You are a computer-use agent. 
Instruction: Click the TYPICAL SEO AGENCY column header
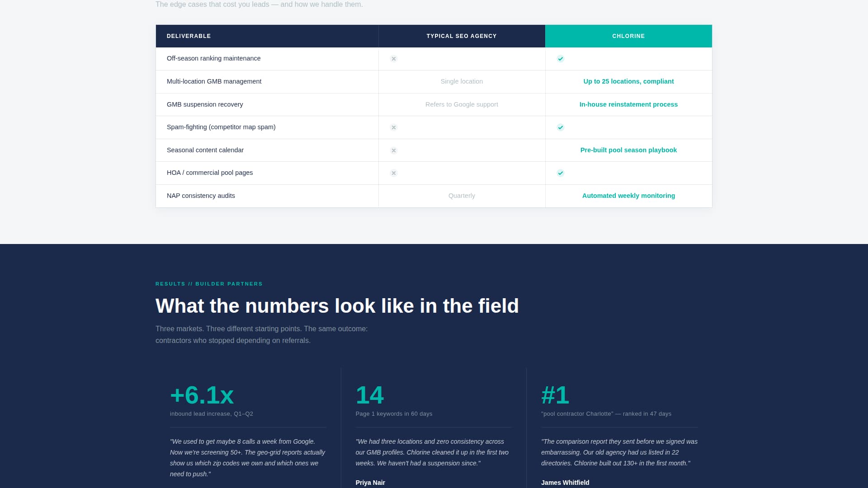pyautogui.click(x=462, y=36)
